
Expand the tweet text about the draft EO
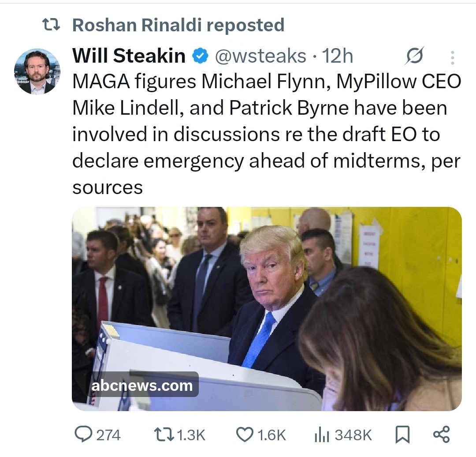[266, 135]
